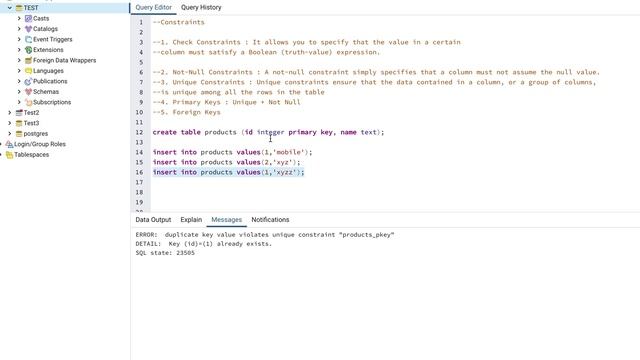Select the Catalogs tree item
The width and height of the screenshot is (640, 360).
(45, 29)
